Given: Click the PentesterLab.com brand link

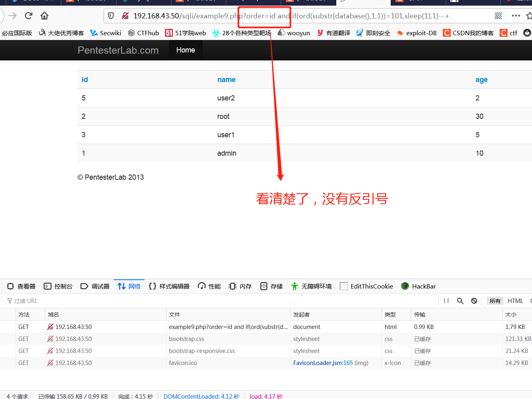Looking at the screenshot, I should tap(118, 50).
